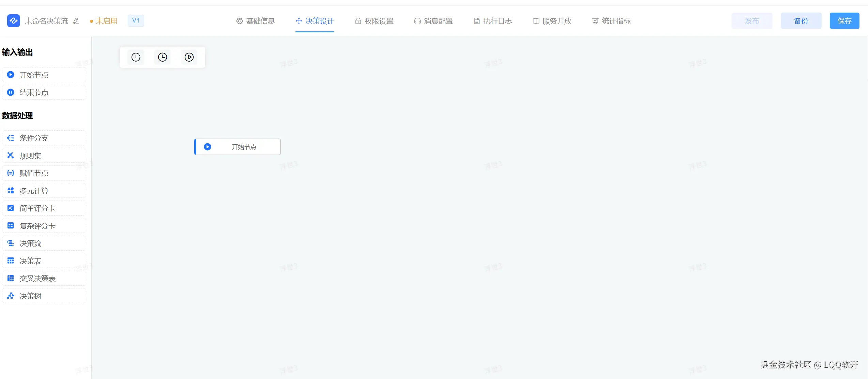The height and width of the screenshot is (379, 868).
Task: Run a test with the play-circle icon
Action: pyautogui.click(x=189, y=57)
